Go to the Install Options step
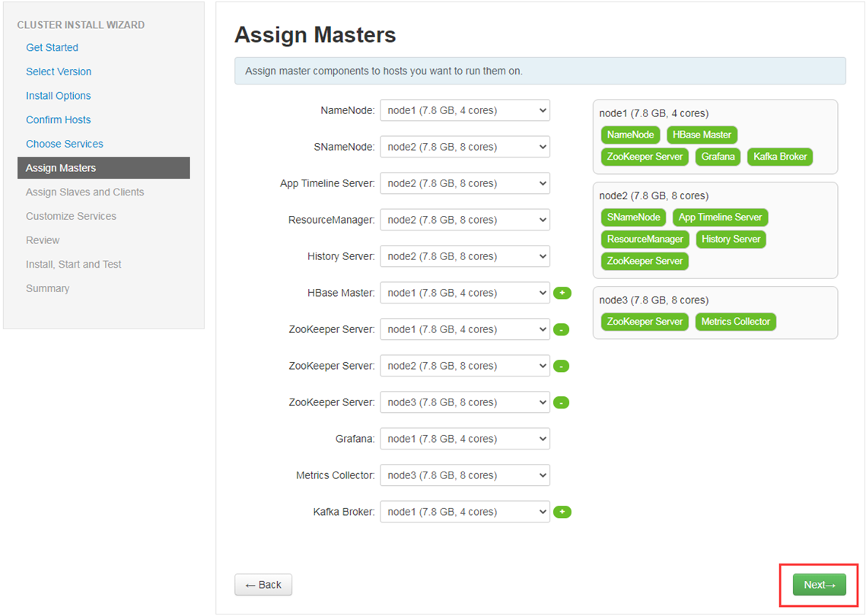 point(58,96)
